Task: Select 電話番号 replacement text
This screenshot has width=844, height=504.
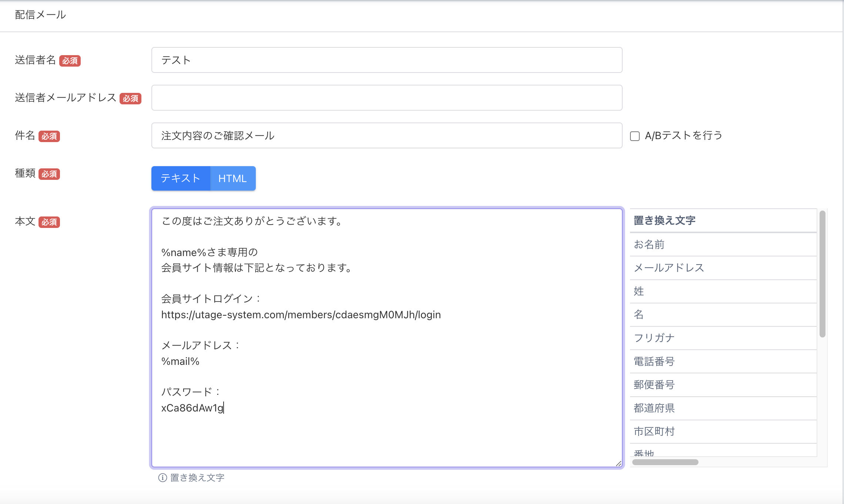Action: click(654, 361)
